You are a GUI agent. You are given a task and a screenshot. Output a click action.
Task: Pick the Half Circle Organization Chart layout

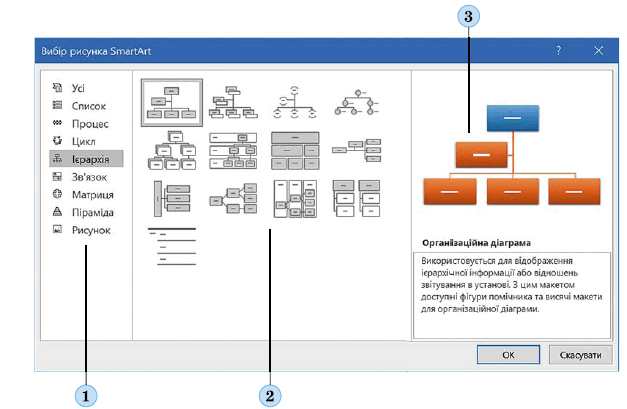coord(295,103)
